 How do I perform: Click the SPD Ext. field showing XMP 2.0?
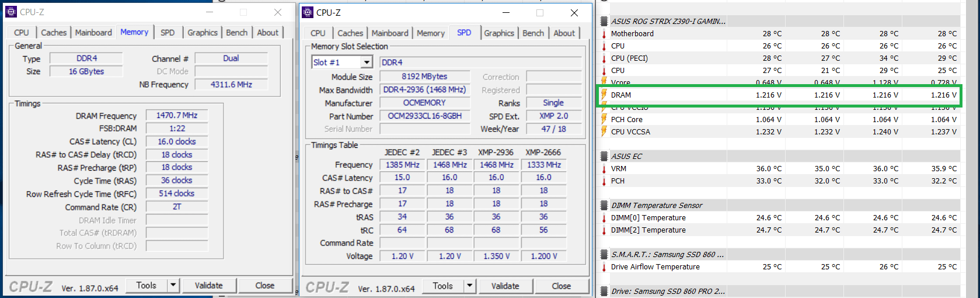pyautogui.click(x=554, y=116)
